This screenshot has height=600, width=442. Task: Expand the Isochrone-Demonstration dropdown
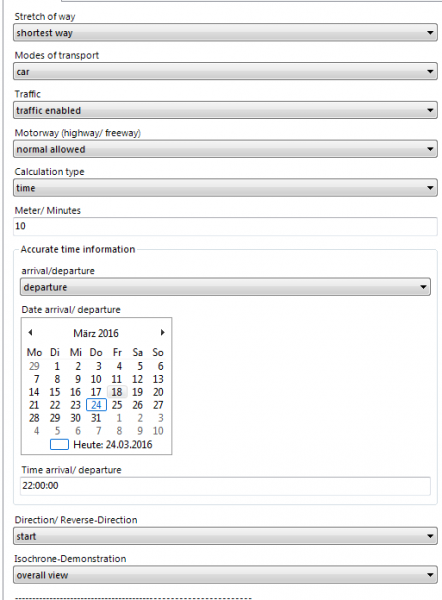click(225, 575)
